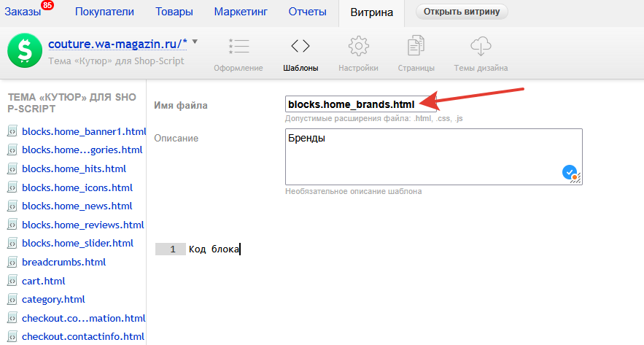Open the Покупатели tab
This screenshot has width=644, height=345.
coord(104,12)
